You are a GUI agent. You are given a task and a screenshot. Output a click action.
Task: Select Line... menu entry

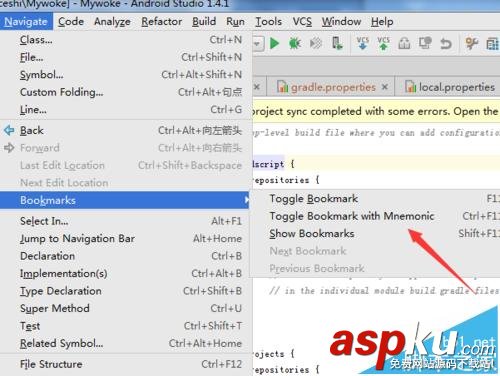[125, 109]
